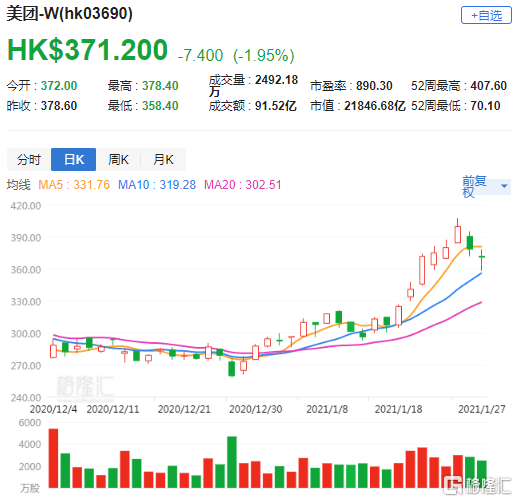Click the price HK$371.200
Screen dimensions: 518x502
87,50
